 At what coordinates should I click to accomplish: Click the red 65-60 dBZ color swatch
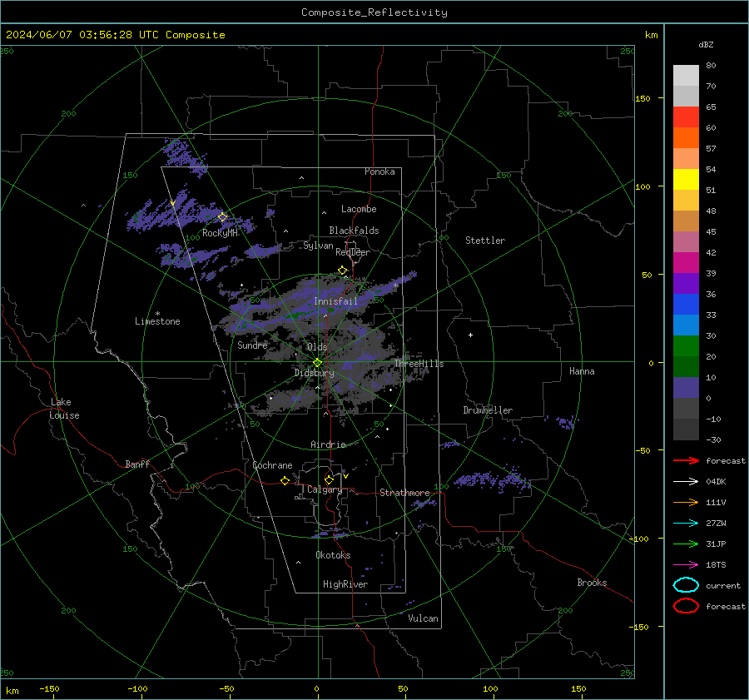[686, 117]
